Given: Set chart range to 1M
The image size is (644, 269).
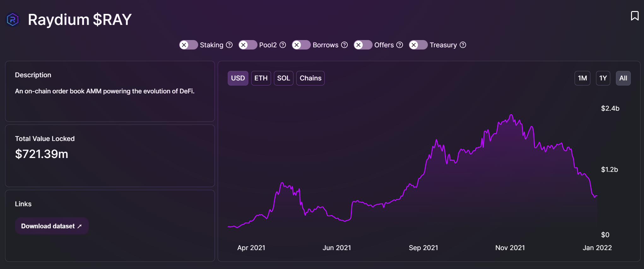Looking at the screenshot, I should tap(582, 78).
